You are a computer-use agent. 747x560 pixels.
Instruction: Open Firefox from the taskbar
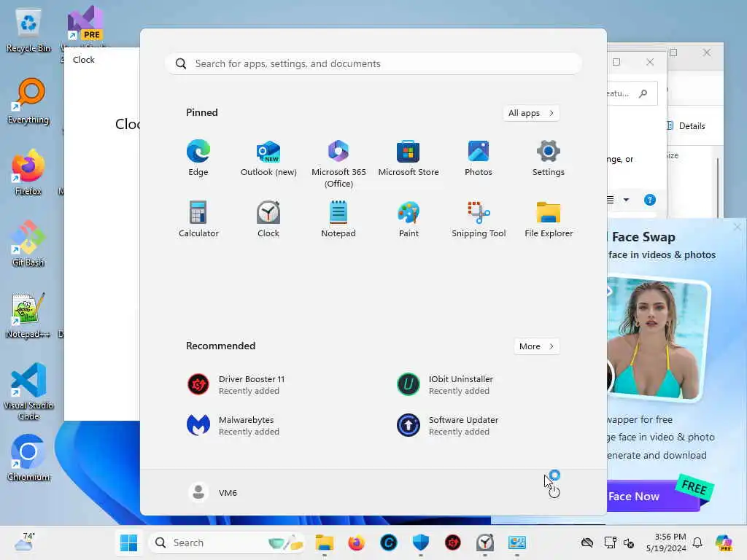pyautogui.click(x=356, y=542)
